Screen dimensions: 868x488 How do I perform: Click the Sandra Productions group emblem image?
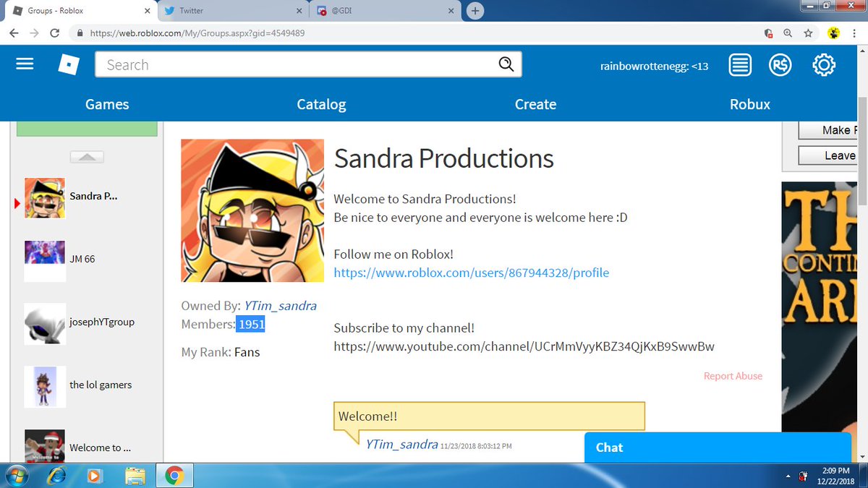tap(252, 210)
